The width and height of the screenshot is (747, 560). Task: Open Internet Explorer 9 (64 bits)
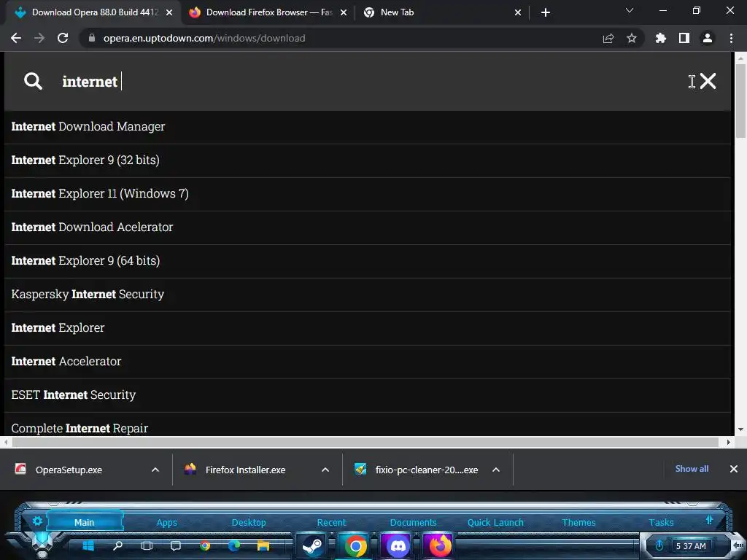click(368, 261)
